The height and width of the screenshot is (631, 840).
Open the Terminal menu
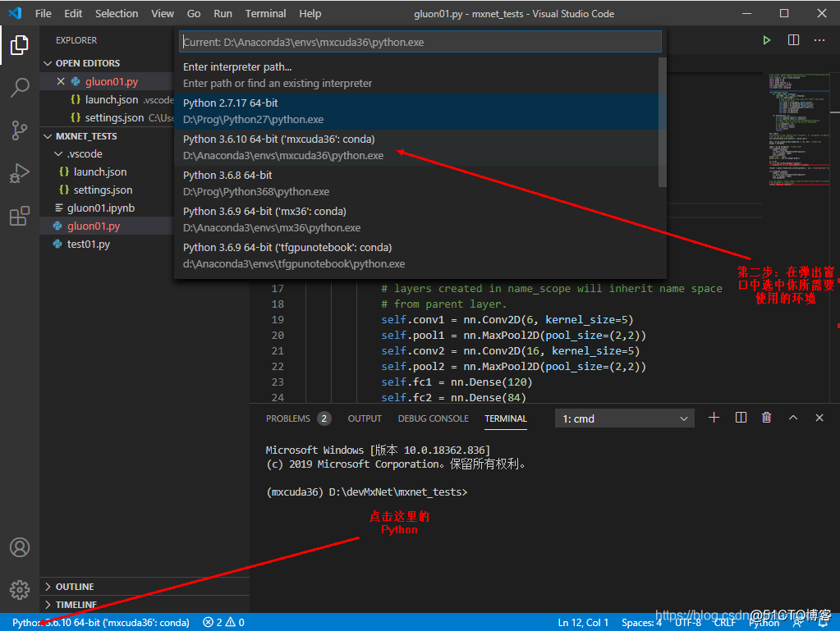pos(265,13)
